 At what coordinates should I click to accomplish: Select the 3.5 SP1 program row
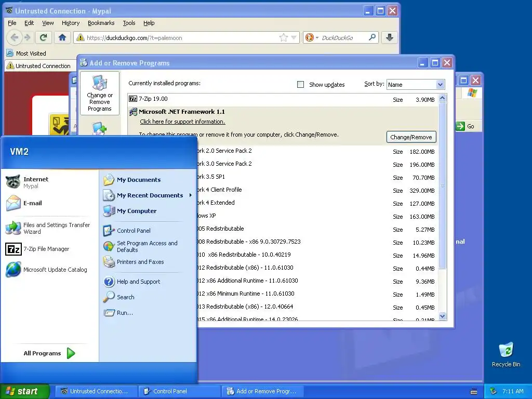(318, 177)
